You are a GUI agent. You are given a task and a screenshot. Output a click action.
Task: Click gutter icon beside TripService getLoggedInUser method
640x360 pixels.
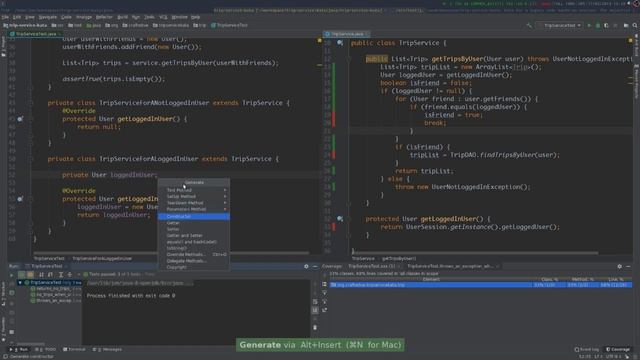click(x=340, y=219)
